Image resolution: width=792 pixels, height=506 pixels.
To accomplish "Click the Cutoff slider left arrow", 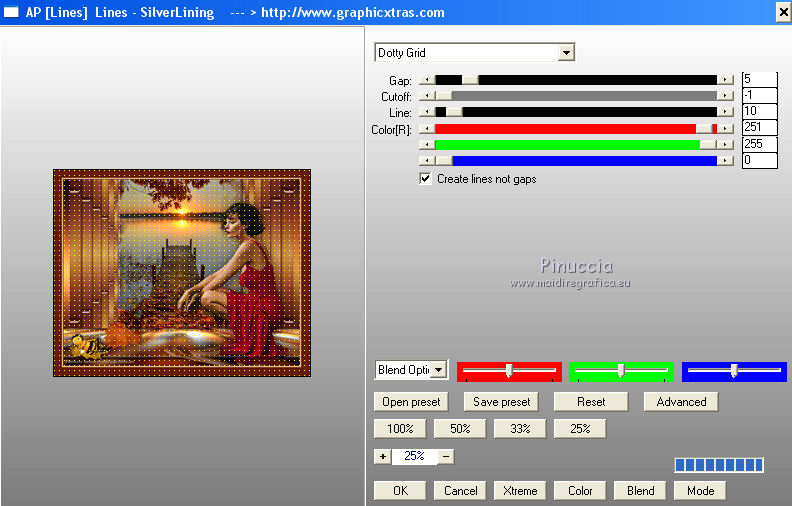I will (x=427, y=96).
